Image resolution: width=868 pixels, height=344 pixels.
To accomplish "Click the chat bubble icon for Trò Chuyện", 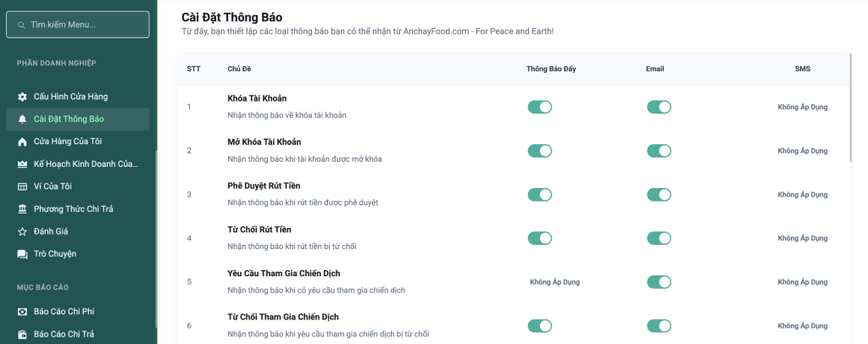I will [22, 253].
